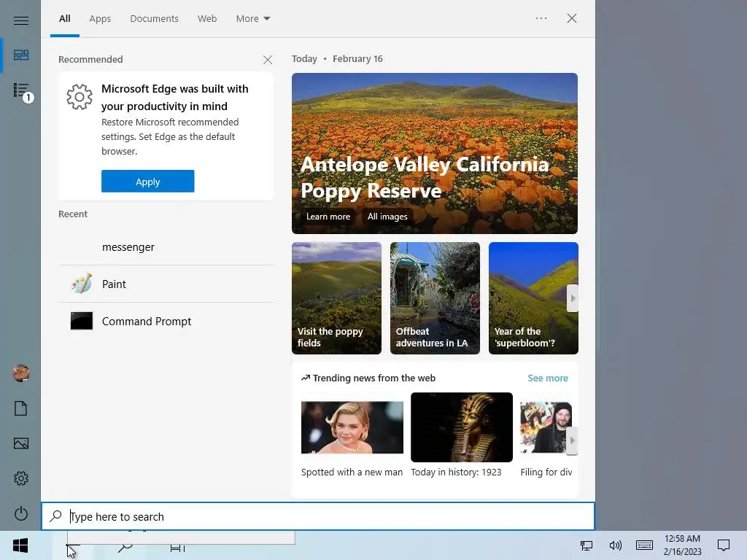Image resolution: width=747 pixels, height=560 pixels.
Task: Open the touch keyboard tray icon
Action: pyautogui.click(x=644, y=545)
